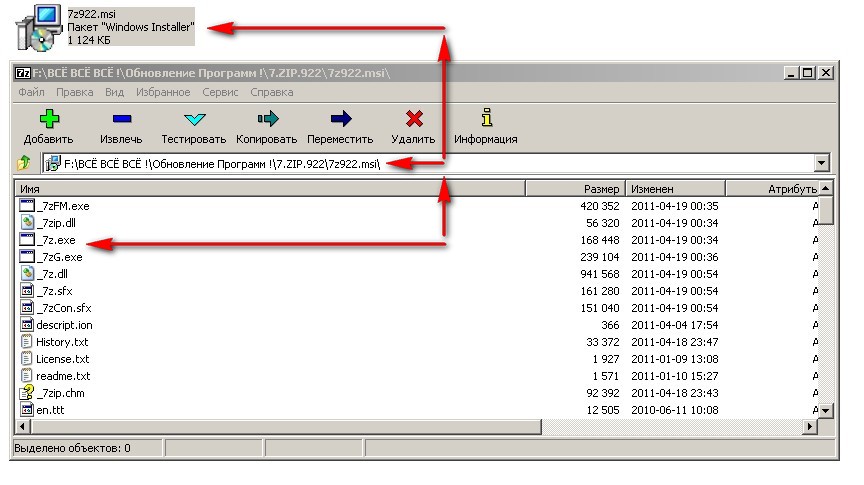
Task: Click size value 941 568
Action: 600,274
